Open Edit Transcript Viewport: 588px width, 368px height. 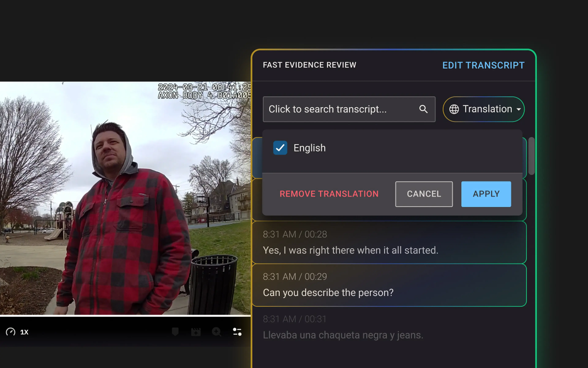point(483,65)
